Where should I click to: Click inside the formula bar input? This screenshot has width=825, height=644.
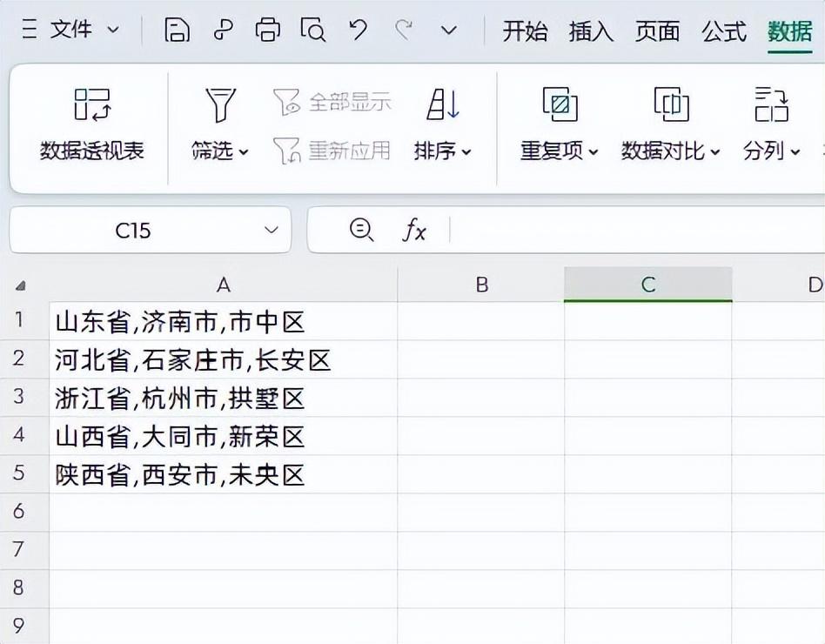pyautogui.click(x=637, y=230)
